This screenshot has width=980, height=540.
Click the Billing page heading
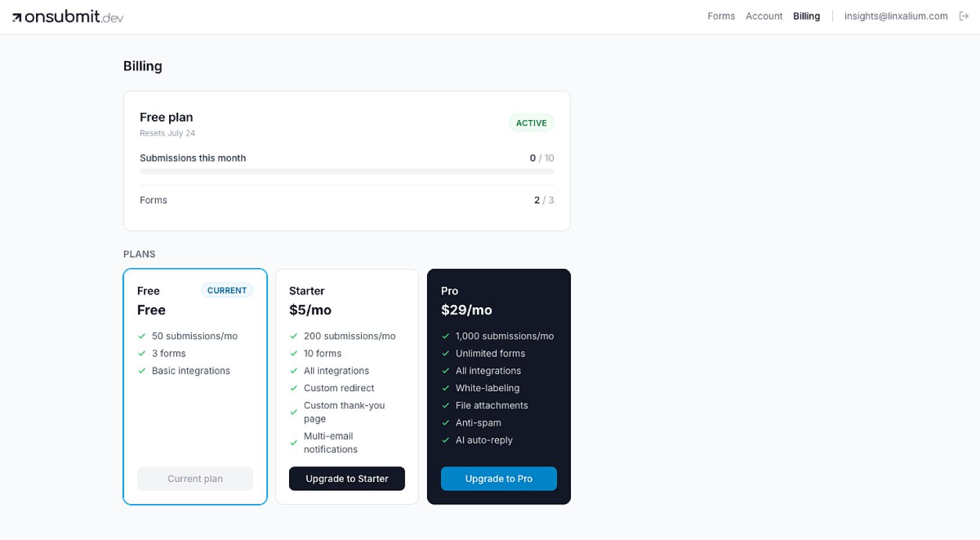pyautogui.click(x=143, y=66)
